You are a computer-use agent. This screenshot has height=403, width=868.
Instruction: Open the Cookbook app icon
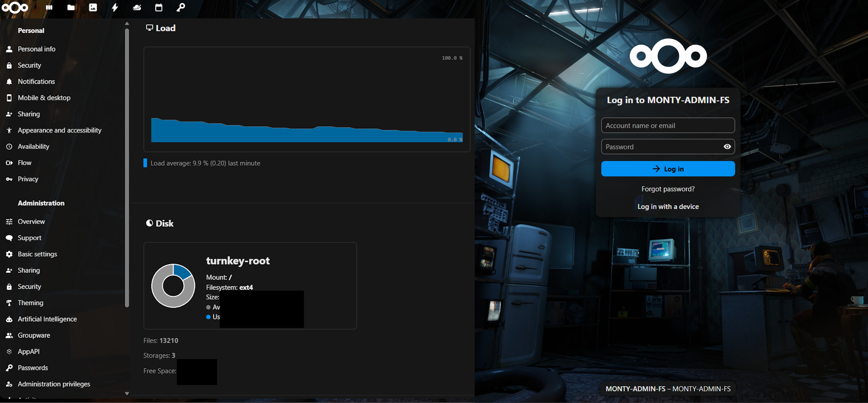click(x=137, y=8)
